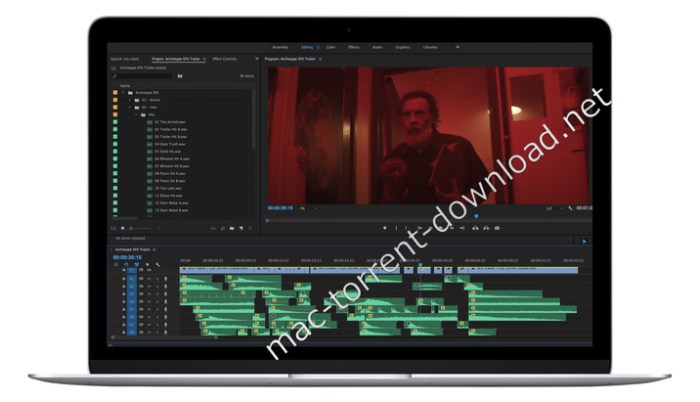
Task: Open the timeline sequence panel menu
Action: pos(154,249)
